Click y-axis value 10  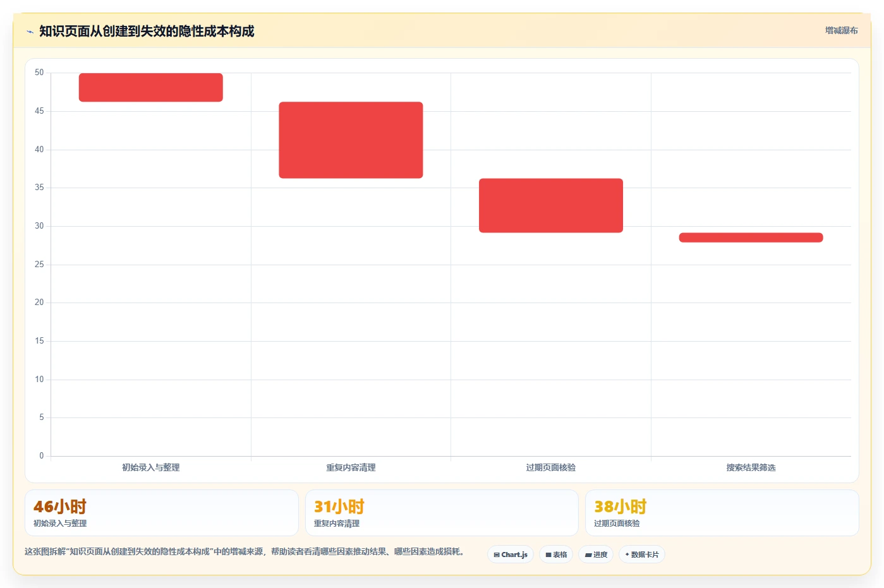pos(39,380)
